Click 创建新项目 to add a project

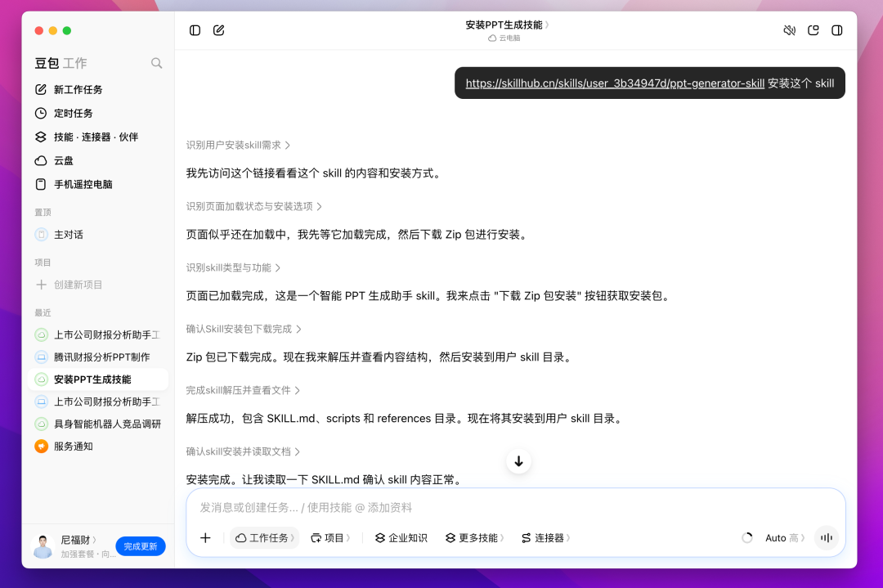(97, 285)
